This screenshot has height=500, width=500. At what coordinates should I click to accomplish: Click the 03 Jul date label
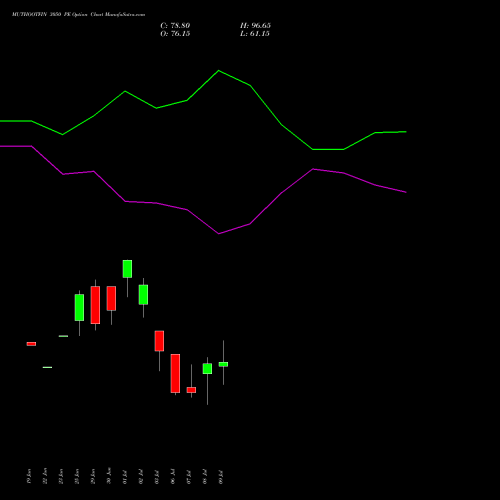[x=157, y=476]
